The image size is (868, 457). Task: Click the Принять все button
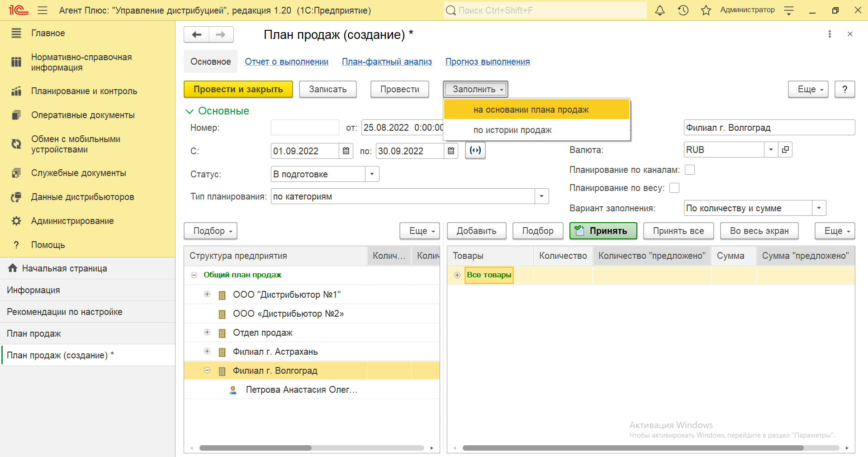678,231
